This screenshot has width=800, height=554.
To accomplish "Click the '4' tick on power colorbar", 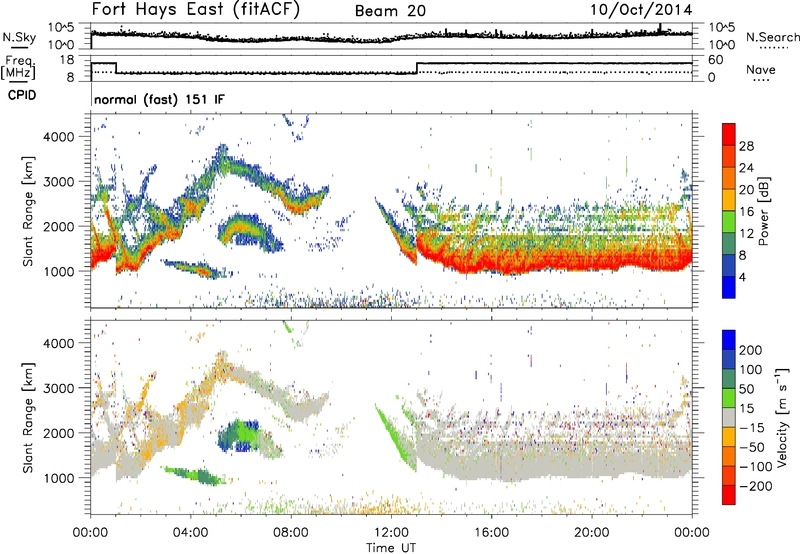I will 742,277.
